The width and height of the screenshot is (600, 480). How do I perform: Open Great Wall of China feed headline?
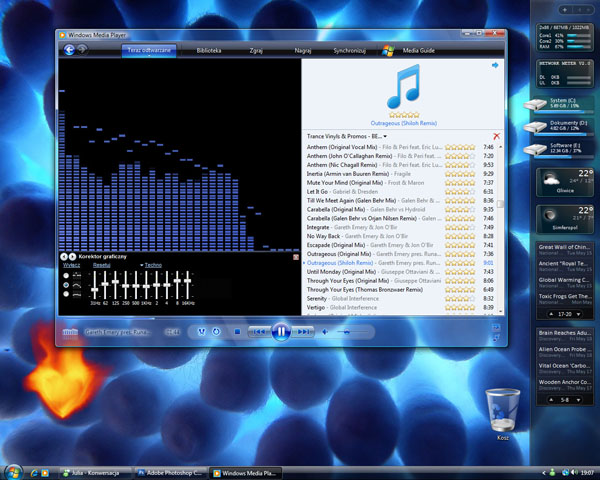click(x=565, y=250)
